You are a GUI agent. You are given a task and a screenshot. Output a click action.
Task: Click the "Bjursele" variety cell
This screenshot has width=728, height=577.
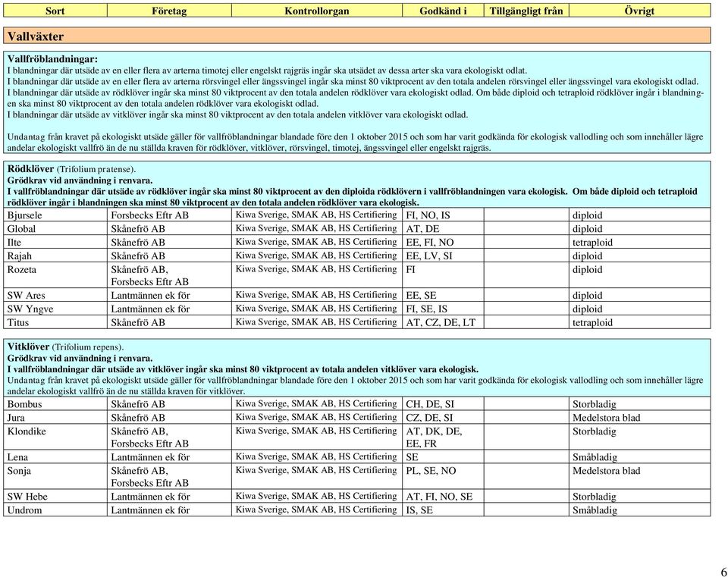55,215
